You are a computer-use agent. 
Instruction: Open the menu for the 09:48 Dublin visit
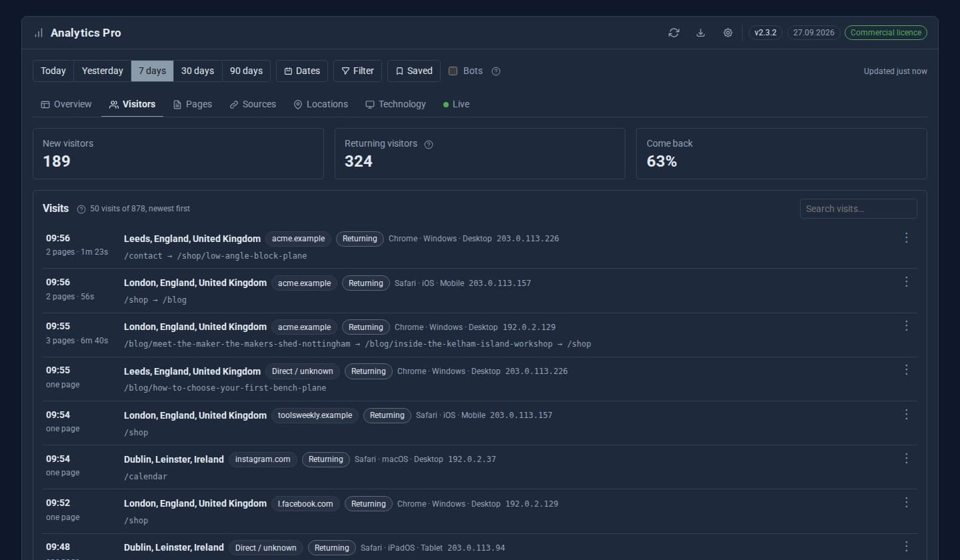pos(906,547)
